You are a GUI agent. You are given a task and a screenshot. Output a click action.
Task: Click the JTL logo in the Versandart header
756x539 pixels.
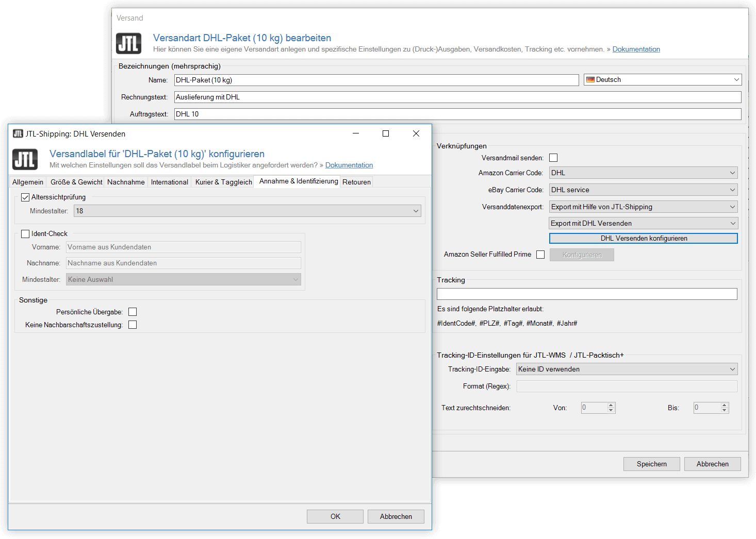(128, 44)
